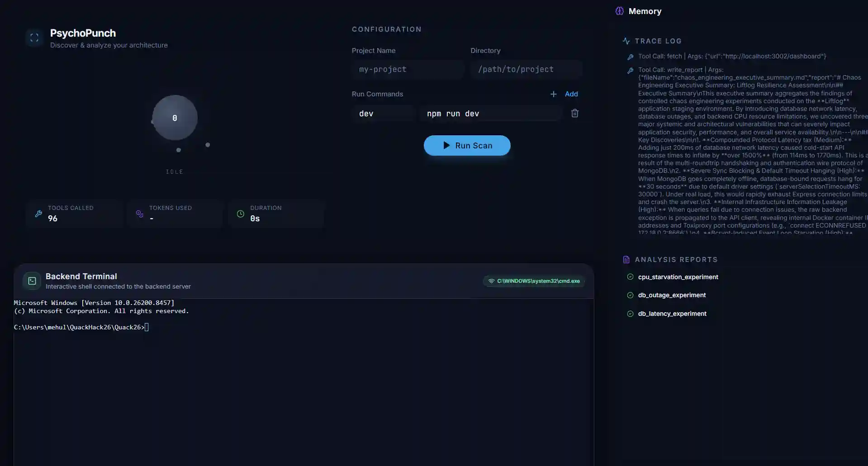Viewport: 868px width, 466px height.
Task: Click the dev command name field
Action: (383, 114)
